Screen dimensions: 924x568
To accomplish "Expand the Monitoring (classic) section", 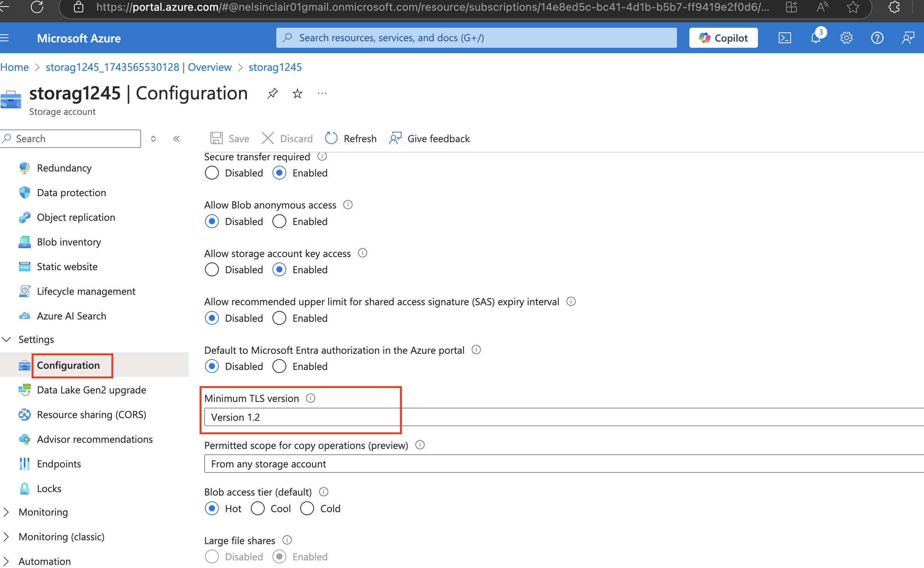I will click(x=6, y=536).
